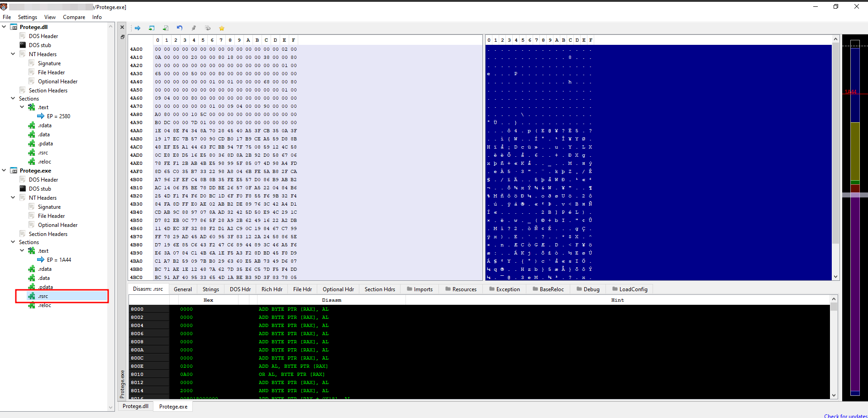This screenshot has height=418, width=868.
Task: Click the yellow star toolbar icon
Action: pyautogui.click(x=222, y=28)
